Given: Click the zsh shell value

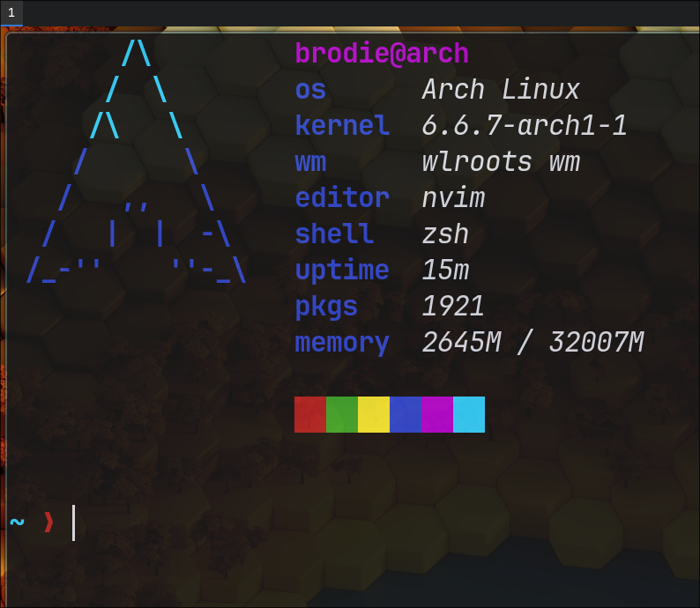Looking at the screenshot, I should pos(445,234).
